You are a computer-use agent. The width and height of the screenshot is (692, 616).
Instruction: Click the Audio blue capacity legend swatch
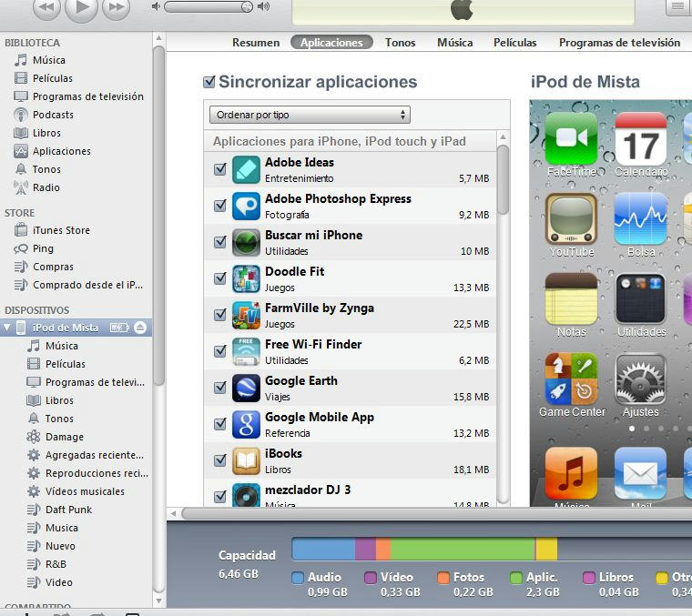[298, 578]
